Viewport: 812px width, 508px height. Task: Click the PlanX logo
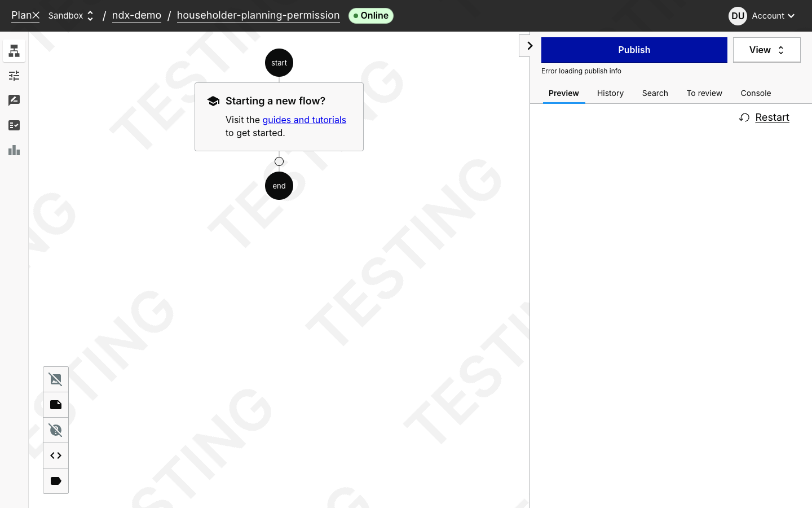click(25, 15)
